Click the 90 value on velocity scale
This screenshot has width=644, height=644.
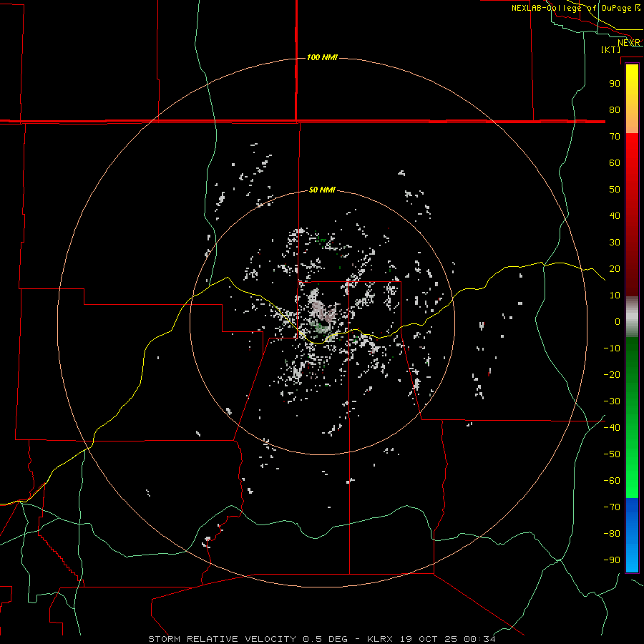615,84
